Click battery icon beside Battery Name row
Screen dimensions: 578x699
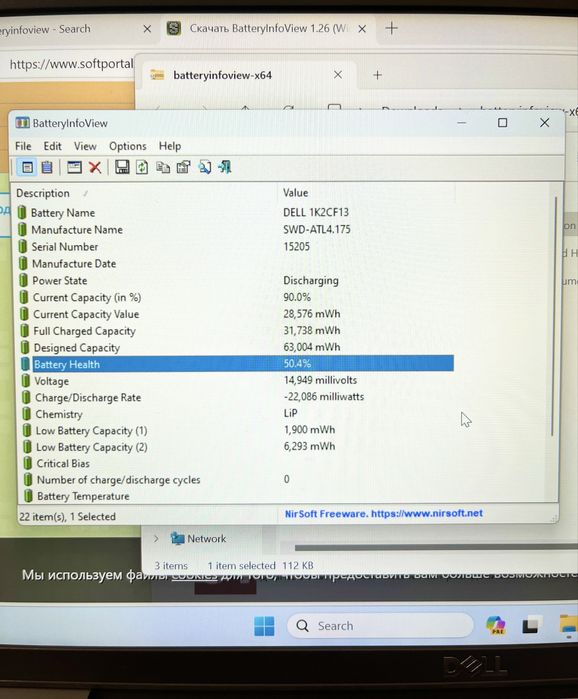click(22, 213)
